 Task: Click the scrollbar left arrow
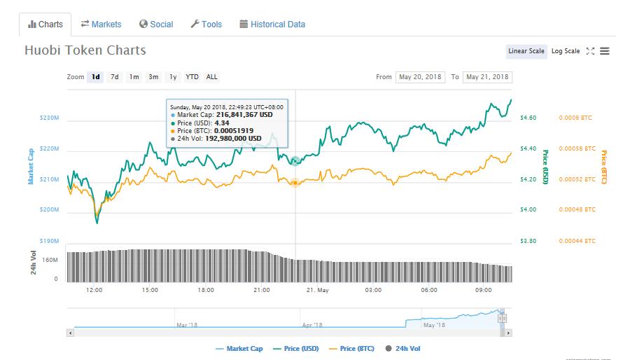tap(69, 333)
